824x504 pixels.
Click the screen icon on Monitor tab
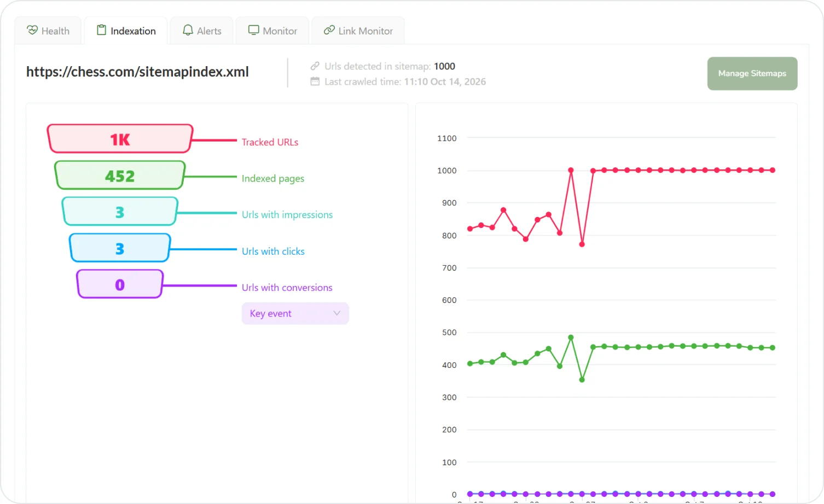pos(253,30)
